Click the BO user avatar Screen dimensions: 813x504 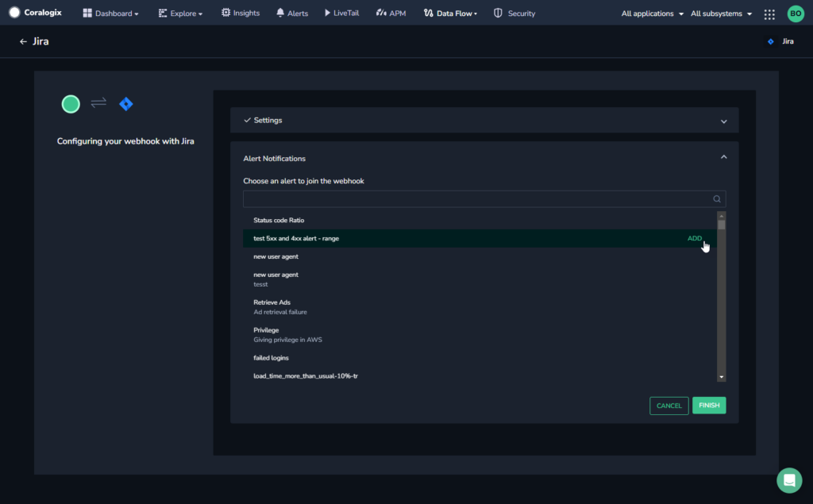(796, 13)
